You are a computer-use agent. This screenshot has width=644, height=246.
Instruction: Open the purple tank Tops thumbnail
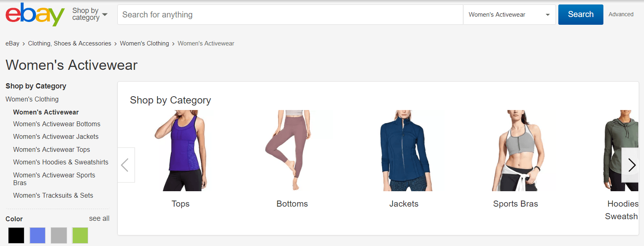coord(181,151)
